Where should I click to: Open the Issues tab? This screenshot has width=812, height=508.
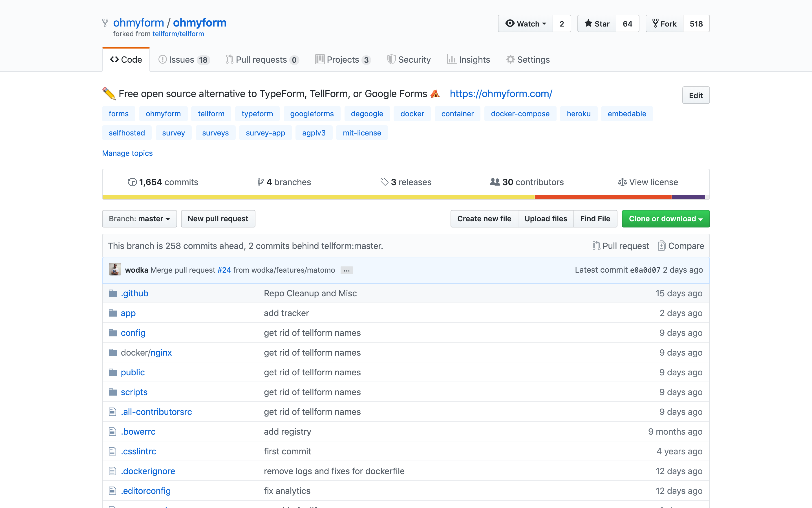pyautogui.click(x=184, y=60)
